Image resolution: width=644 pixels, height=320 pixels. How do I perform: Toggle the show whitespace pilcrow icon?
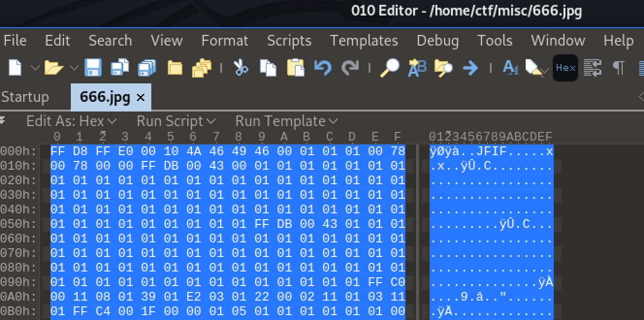pos(618,68)
